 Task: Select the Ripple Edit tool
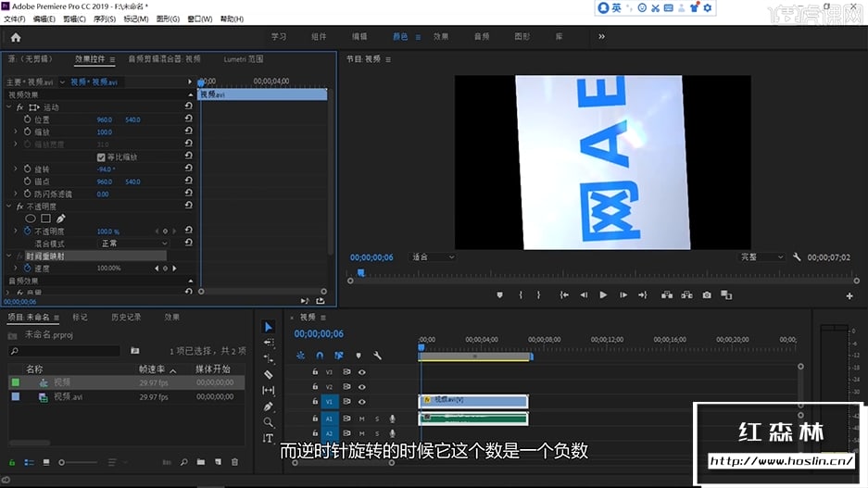[269, 358]
